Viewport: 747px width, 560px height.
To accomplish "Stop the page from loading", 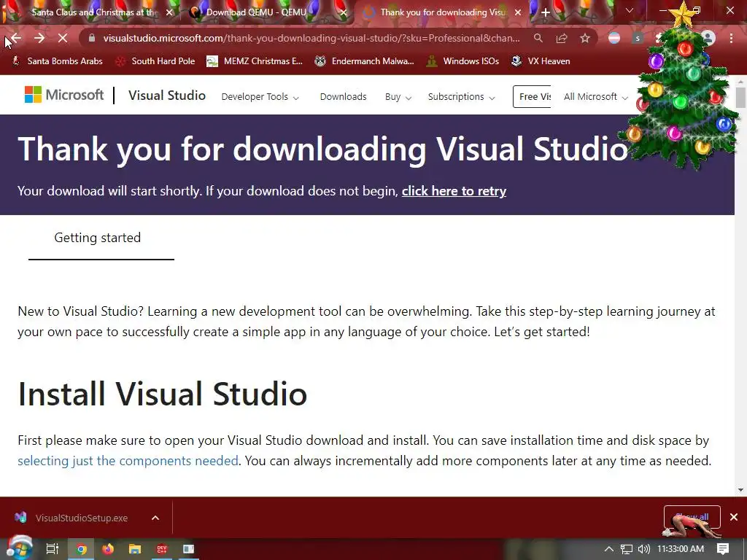I will click(63, 38).
